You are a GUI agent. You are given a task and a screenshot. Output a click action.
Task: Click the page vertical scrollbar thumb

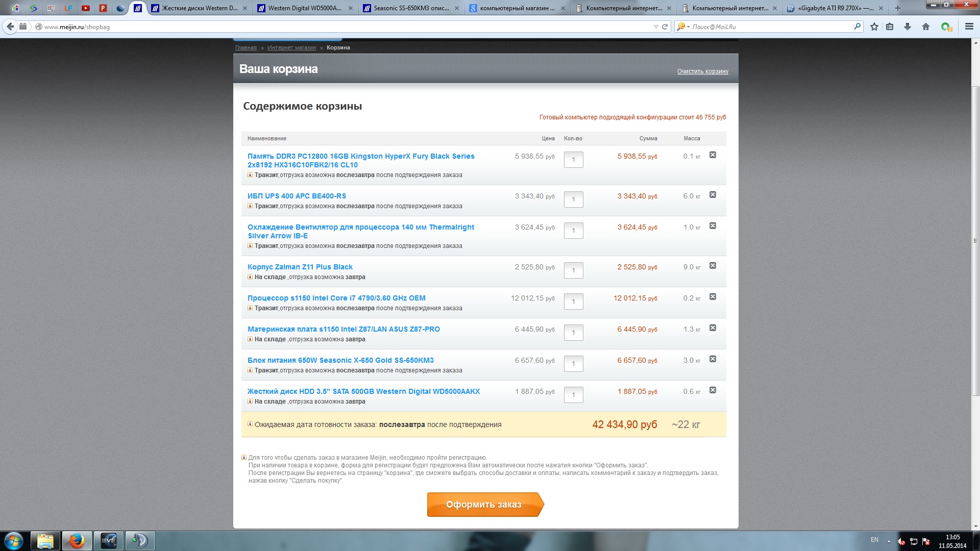[975, 241]
